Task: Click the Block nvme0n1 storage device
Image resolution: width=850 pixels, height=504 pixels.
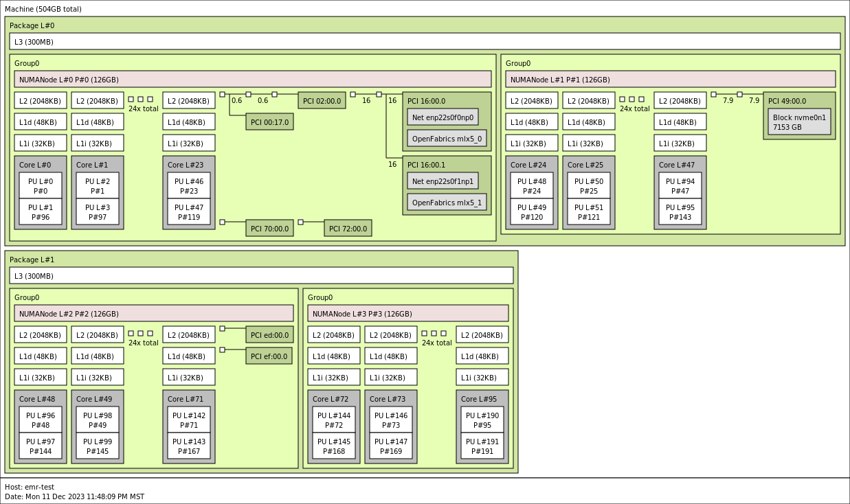Action: (x=799, y=122)
